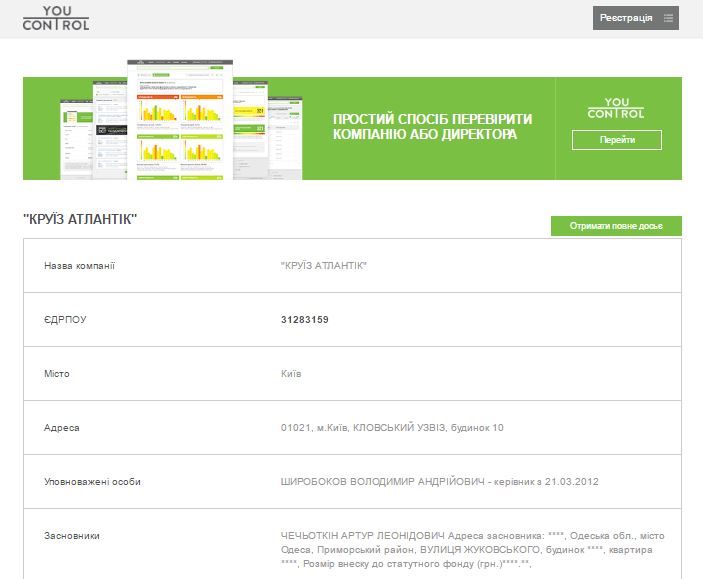The image size is (703, 579).
Task: Click founder name ЧЕЧЬОТКІН АРТУР ЛЕОНІДОВИЧ
Action: [x=362, y=536]
